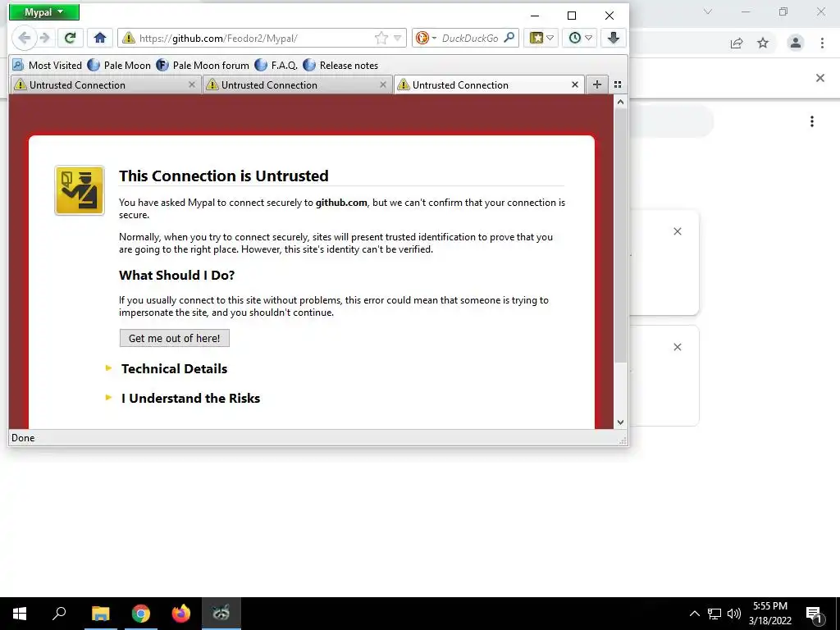The height and width of the screenshot is (630, 840).
Task: Open the bookmarks menu toolbar button
Action: (x=536, y=38)
